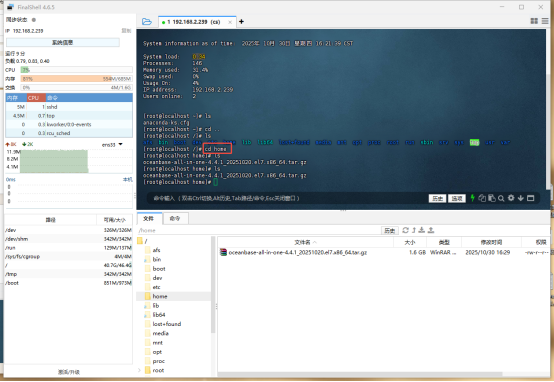This screenshot has height=382, width=554.
Task: Refresh the file list
Action: click(405, 230)
